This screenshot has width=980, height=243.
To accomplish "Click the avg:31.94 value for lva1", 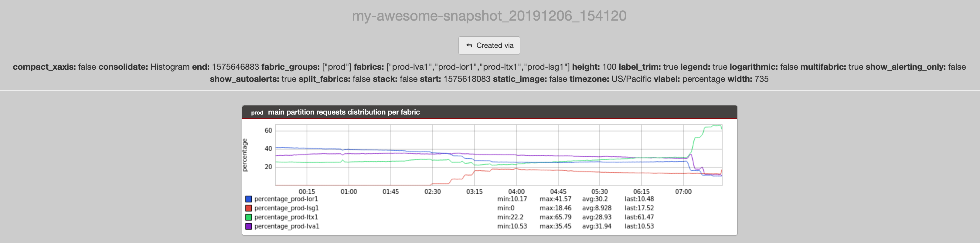I will click(597, 226).
